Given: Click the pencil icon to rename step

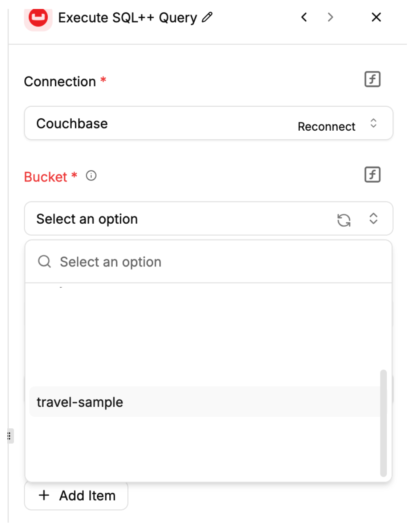Looking at the screenshot, I should click(x=207, y=18).
